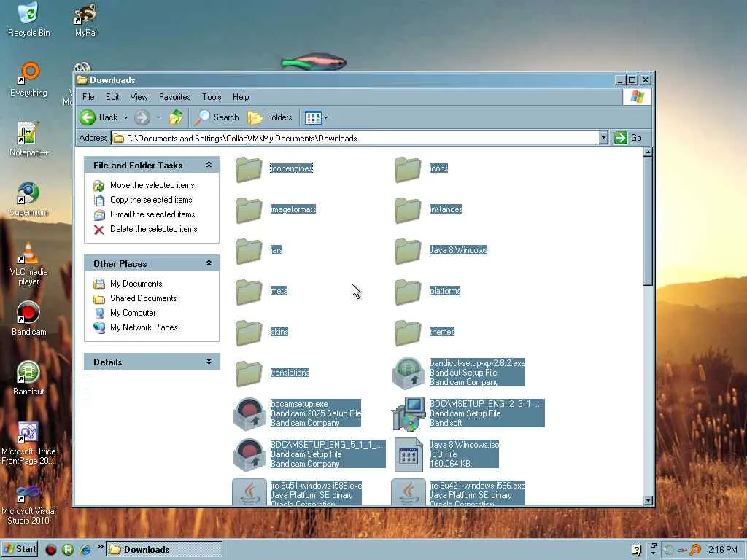The image size is (747, 560).
Task: Select Java 8 Windows.iso file icon
Action: coord(409,455)
